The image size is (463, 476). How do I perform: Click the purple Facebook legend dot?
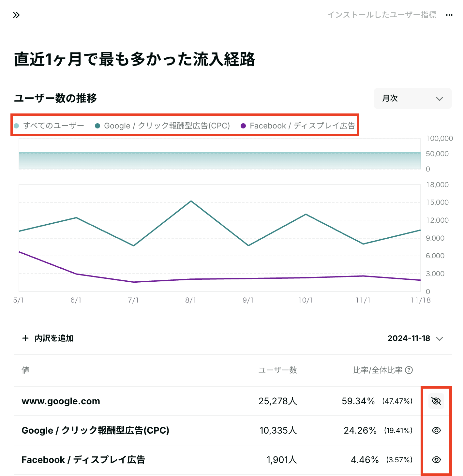click(243, 126)
